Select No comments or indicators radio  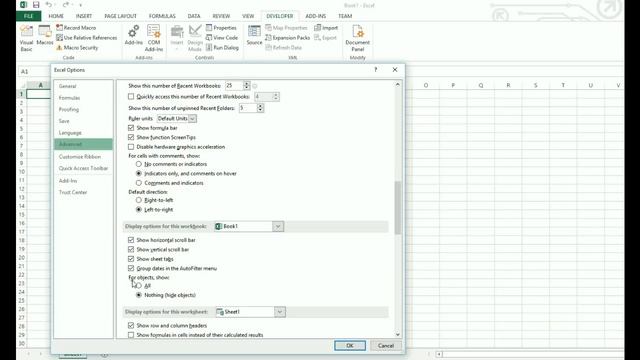pyautogui.click(x=139, y=164)
